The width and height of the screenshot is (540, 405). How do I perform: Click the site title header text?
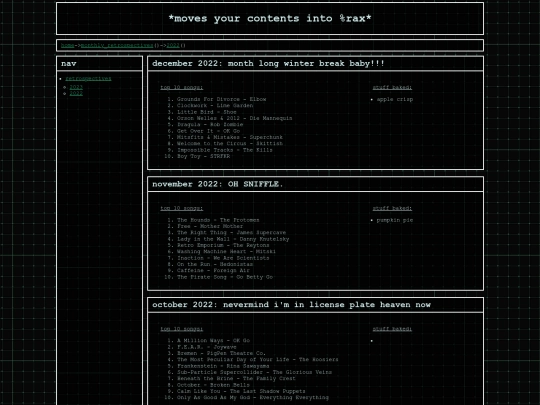pyautogui.click(x=270, y=18)
